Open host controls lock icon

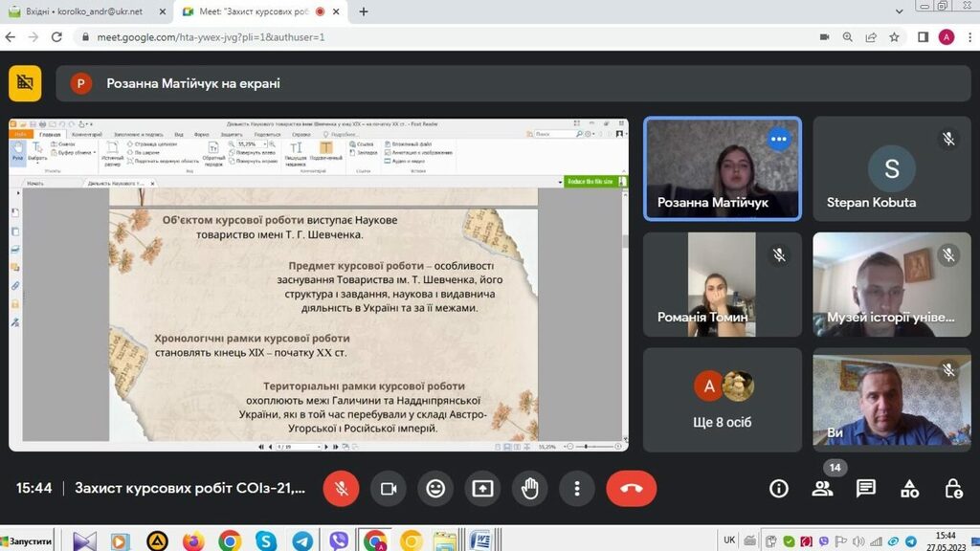(x=953, y=489)
